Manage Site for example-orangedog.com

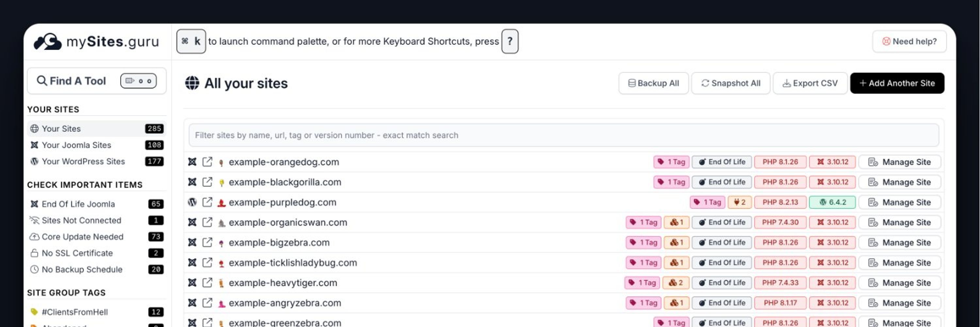click(900, 162)
